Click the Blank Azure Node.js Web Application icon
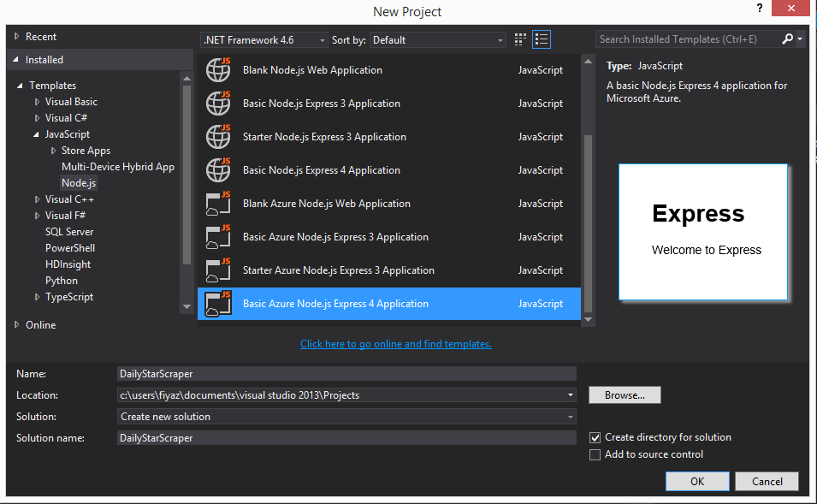Viewport: 817px width, 504px height. (x=218, y=204)
